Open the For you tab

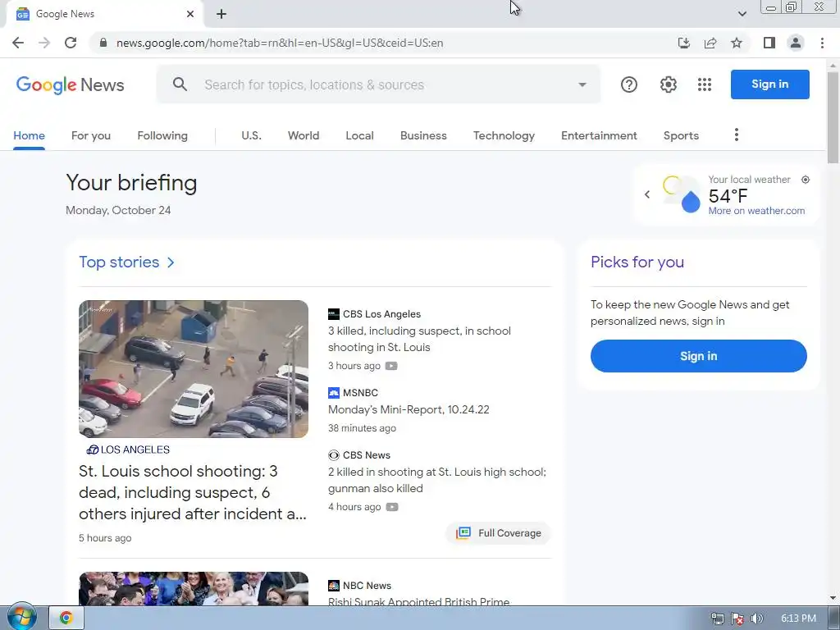click(91, 135)
